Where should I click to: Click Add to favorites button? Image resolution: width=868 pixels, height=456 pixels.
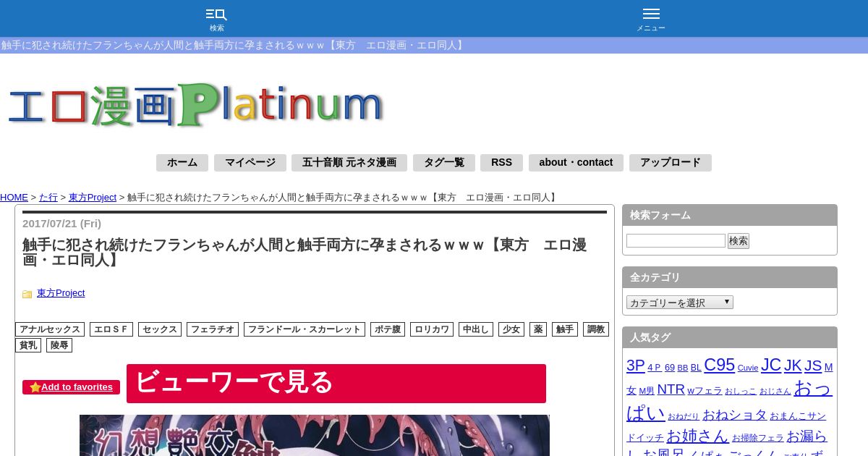71,387
